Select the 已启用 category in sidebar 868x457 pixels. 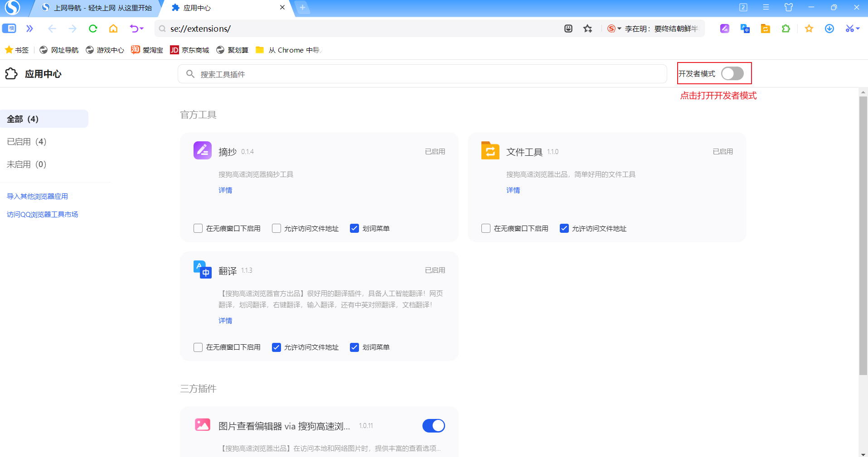click(x=26, y=141)
